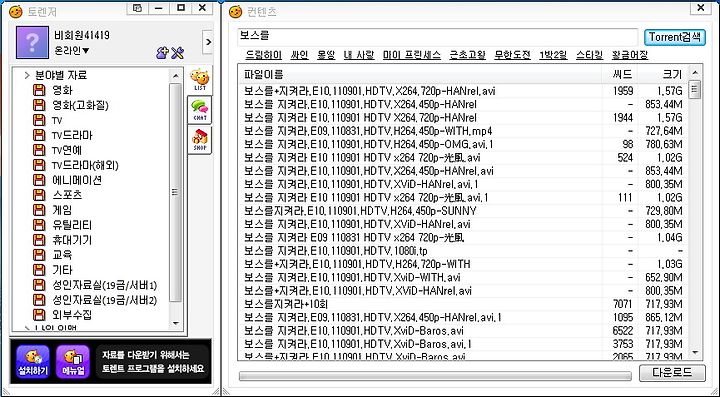This screenshot has width=720, height=397.
Task: Click the 크기 column header
Action: click(x=664, y=74)
